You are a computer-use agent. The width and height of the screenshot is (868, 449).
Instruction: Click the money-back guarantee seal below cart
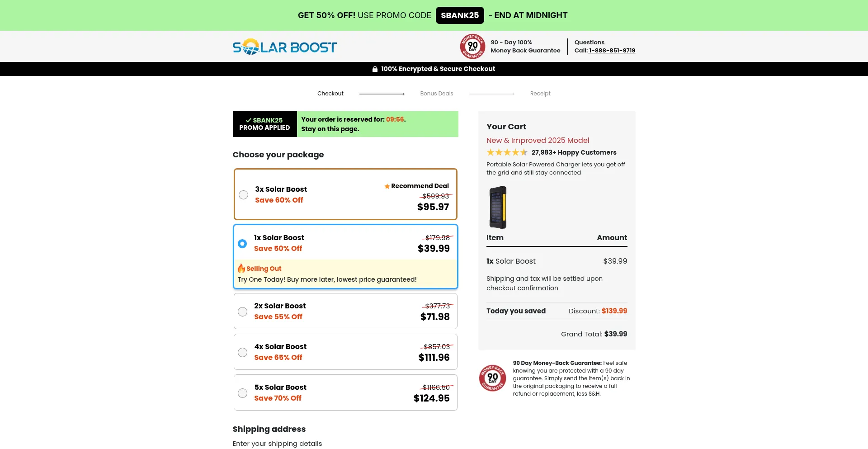tap(492, 378)
